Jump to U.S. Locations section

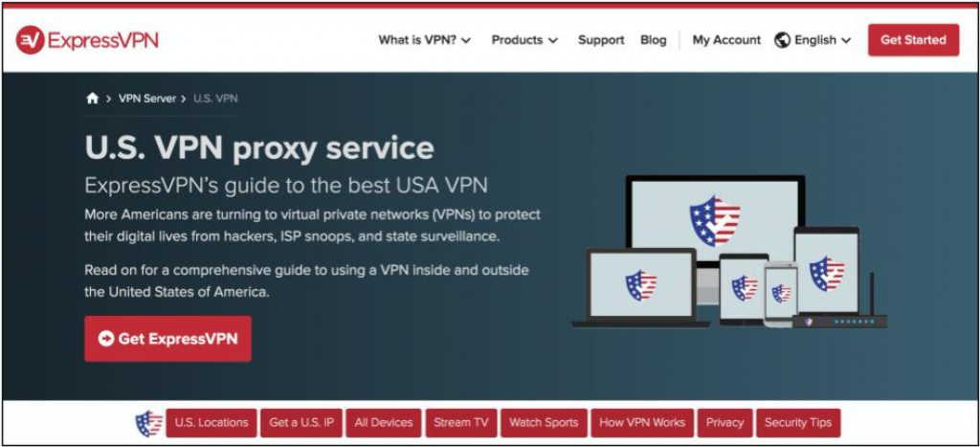tap(212, 423)
